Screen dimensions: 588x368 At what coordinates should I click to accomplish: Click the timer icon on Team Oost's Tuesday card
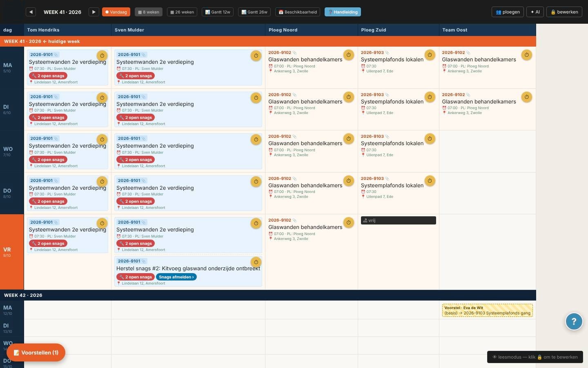point(527,97)
